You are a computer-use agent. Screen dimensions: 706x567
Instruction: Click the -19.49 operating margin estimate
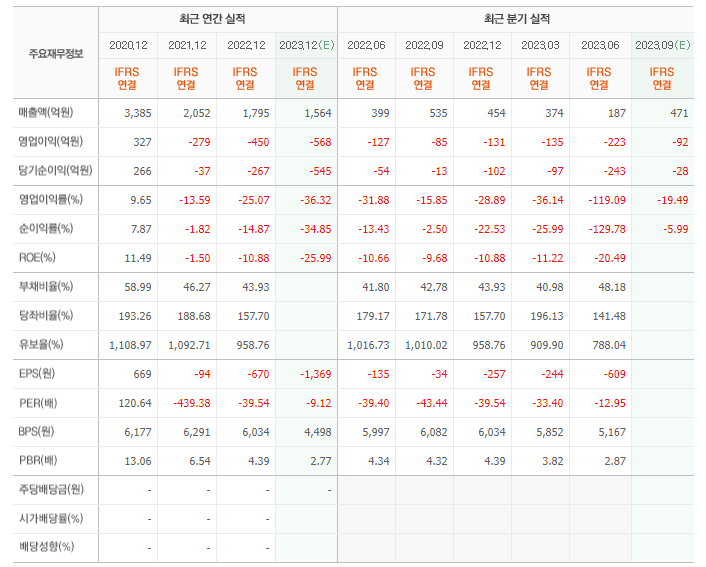(x=672, y=200)
